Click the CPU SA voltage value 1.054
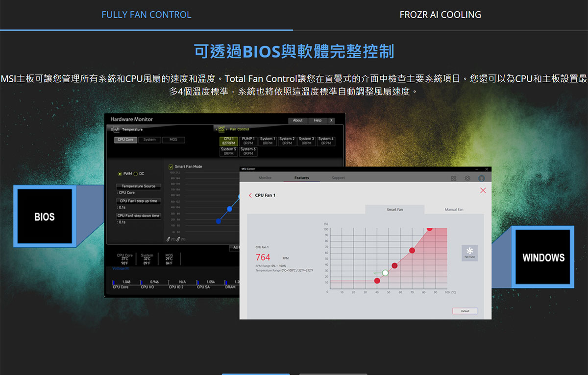The image size is (588, 375). (x=211, y=282)
